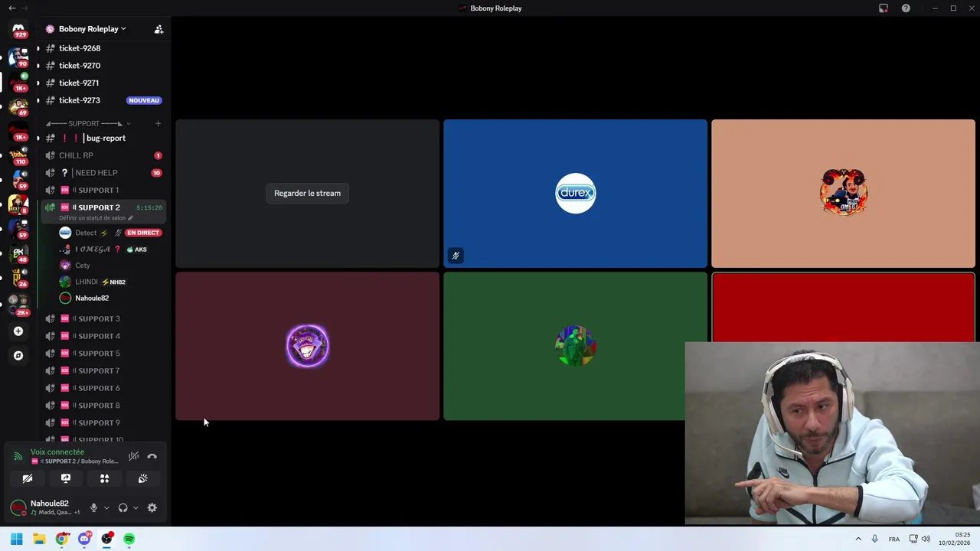
Task: Select the purple monkey avatar tile
Action: (307, 346)
